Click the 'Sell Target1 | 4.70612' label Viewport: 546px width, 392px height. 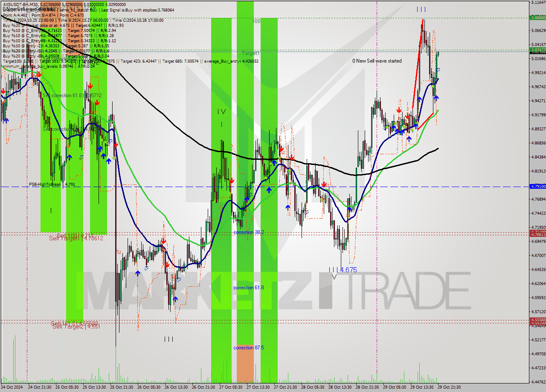point(76,239)
